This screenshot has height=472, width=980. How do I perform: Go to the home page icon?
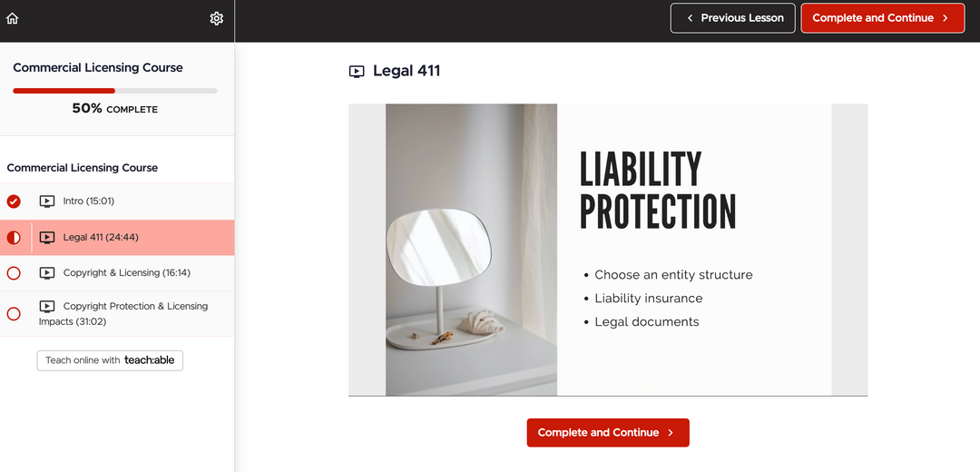coord(12,18)
